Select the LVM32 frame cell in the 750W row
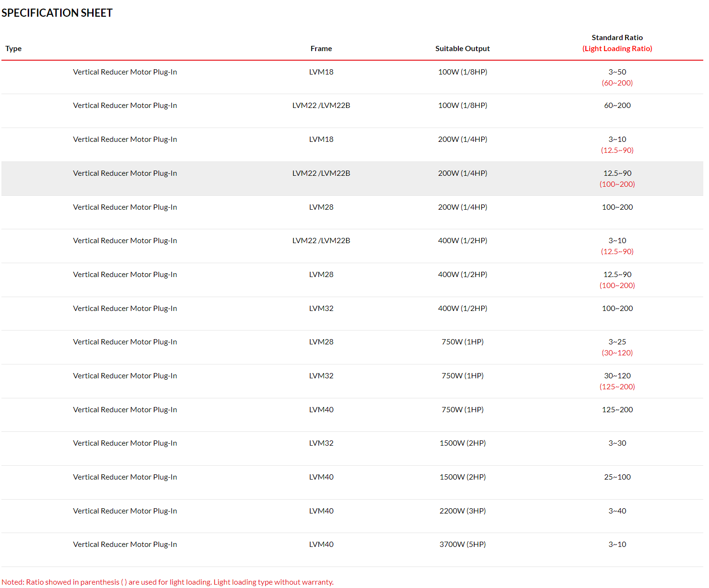Screen dimensions: 709x588 321,376
